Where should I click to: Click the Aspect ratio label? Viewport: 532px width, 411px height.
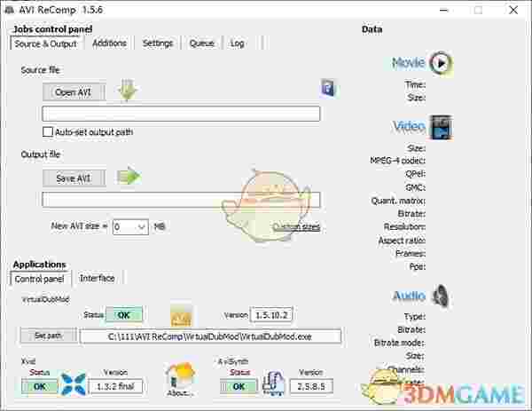coord(402,241)
